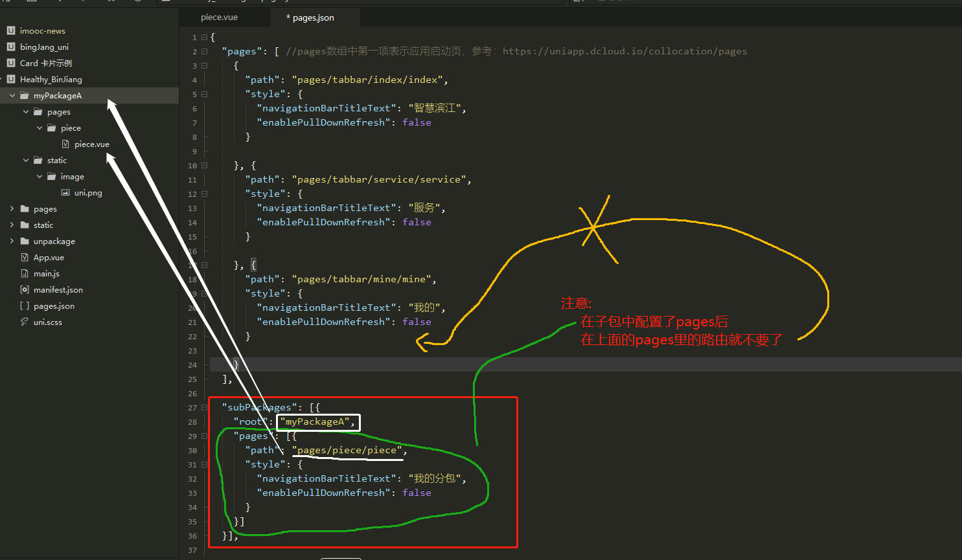Image resolution: width=962 pixels, height=560 pixels.
Task: Collapse the piece folder chevron
Action: [x=40, y=128]
